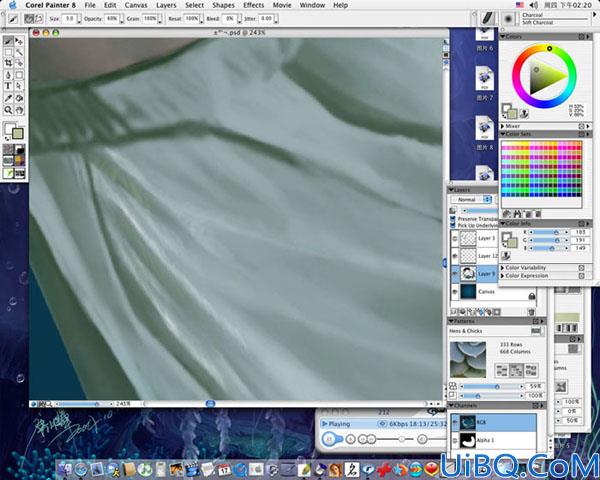The height and width of the screenshot is (480, 600).
Task: Open the gradient selector in the toolbox
Action: tap(20, 149)
